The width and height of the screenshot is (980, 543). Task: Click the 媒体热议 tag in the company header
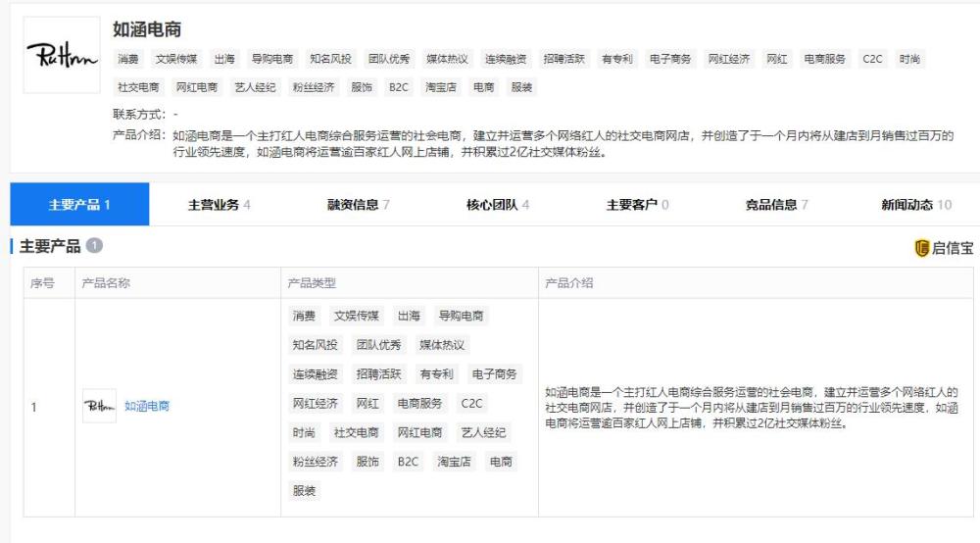[447, 59]
